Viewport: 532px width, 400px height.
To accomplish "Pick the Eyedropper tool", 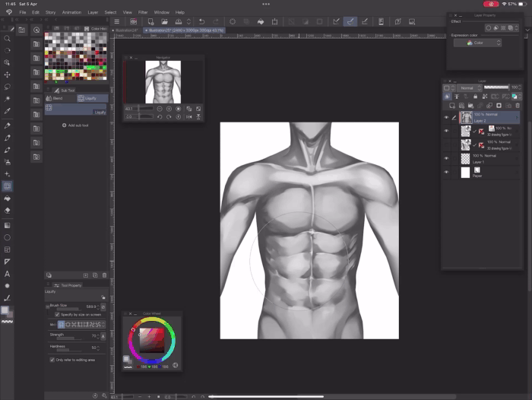I will click(x=8, y=111).
